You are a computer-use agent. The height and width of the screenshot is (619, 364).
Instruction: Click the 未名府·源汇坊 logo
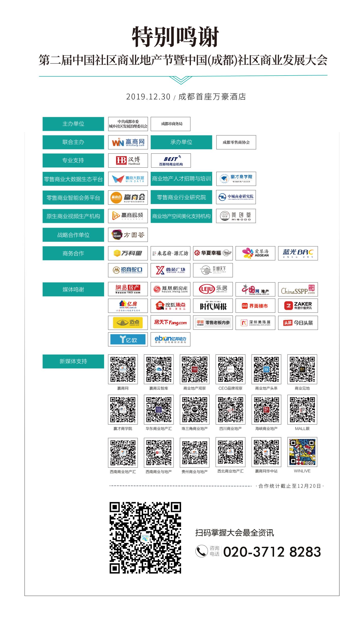[x=171, y=253]
